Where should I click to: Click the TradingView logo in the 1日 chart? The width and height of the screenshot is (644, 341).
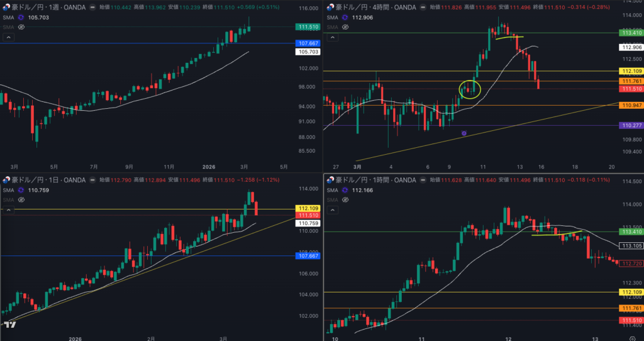click(10, 325)
